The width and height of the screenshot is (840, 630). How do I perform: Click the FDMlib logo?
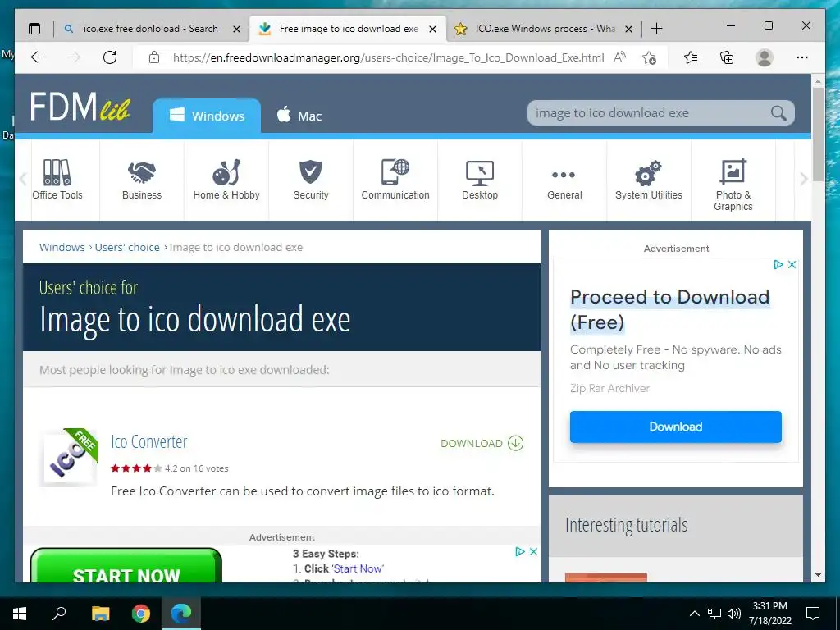pos(80,107)
